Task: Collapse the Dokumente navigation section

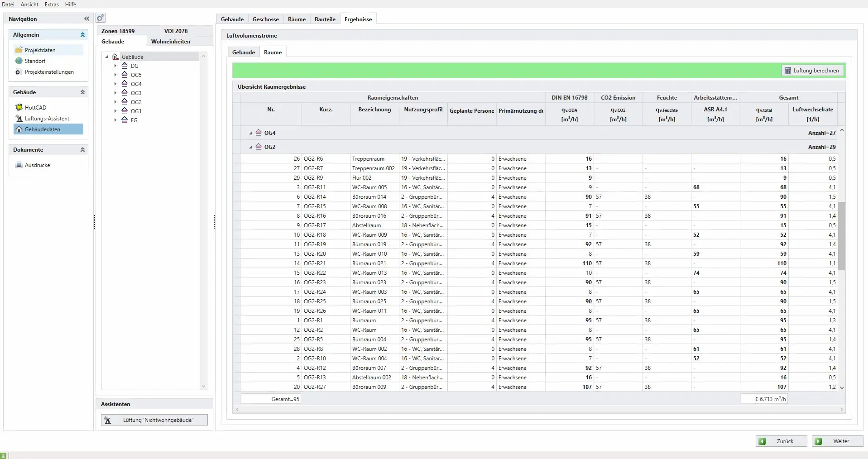Action: 82,150
